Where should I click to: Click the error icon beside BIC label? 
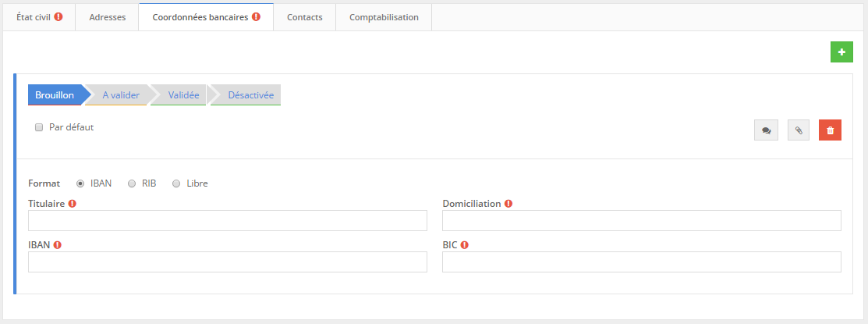pyautogui.click(x=465, y=244)
